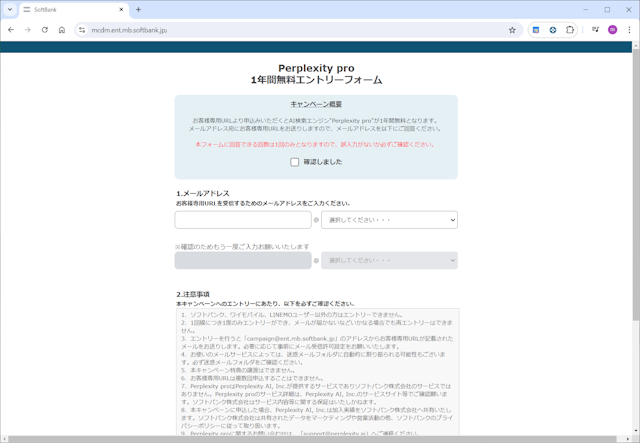Open the blue circular extension icon
Viewport: 640px width, 443px height.
pyautogui.click(x=553, y=30)
